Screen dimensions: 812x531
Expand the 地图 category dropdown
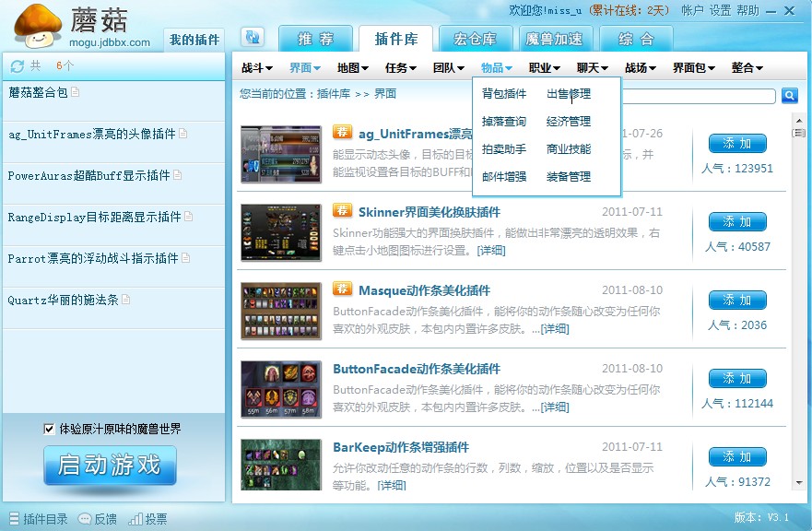coord(353,68)
